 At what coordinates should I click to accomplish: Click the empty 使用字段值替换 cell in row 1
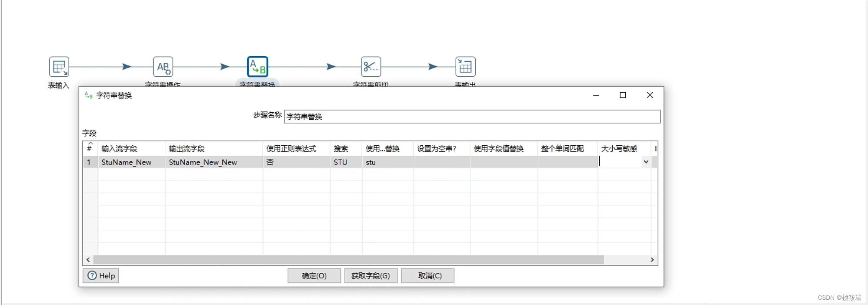[x=504, y=162]
